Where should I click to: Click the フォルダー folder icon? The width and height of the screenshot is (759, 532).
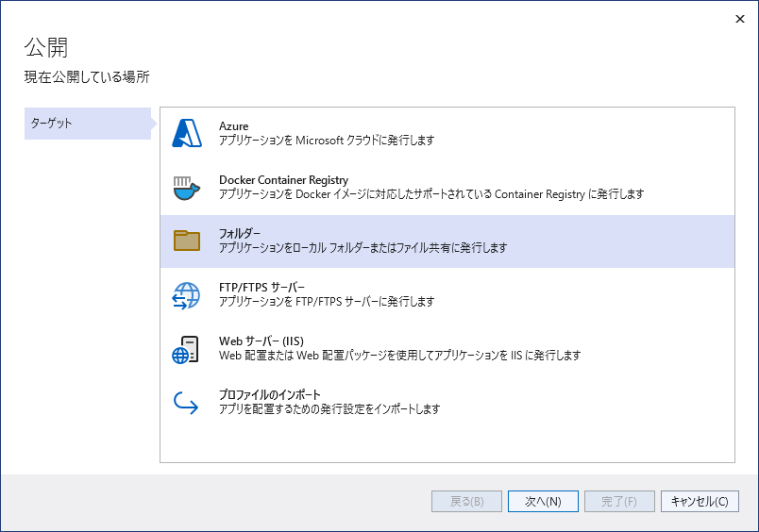tap(187, 241)
